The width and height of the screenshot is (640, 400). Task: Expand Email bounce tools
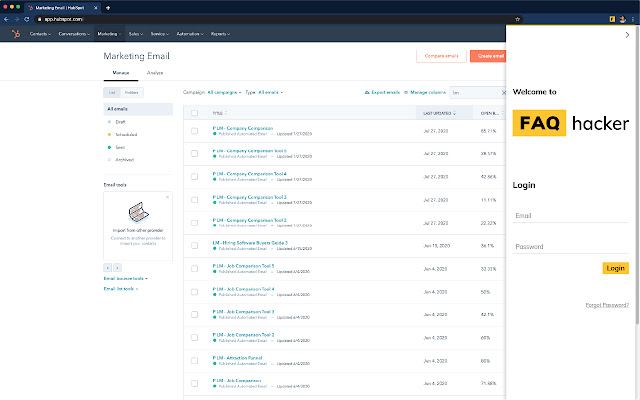126,278
